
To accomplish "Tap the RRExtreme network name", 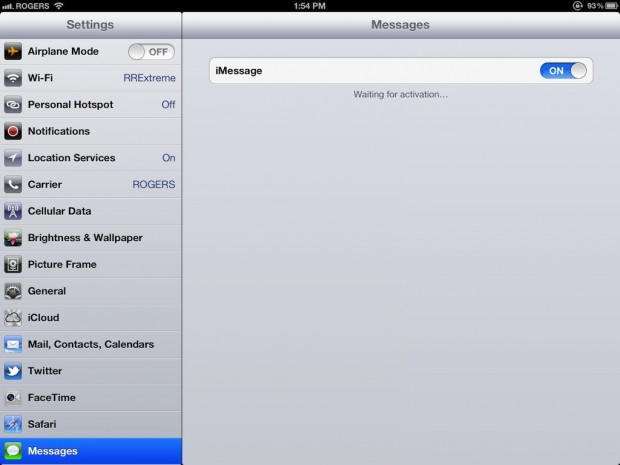I will point(149,78).
